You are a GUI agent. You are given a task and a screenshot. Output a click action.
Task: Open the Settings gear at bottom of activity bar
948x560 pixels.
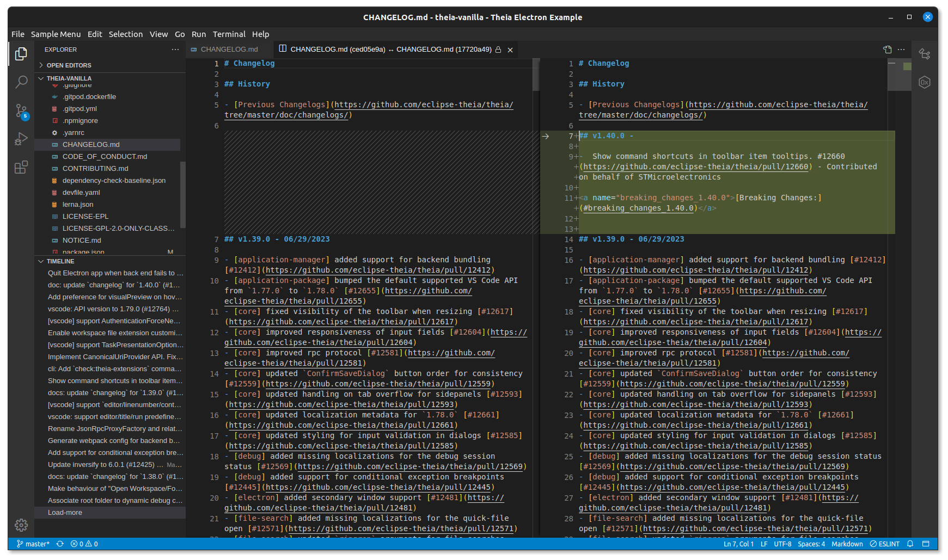pos(21,525)
